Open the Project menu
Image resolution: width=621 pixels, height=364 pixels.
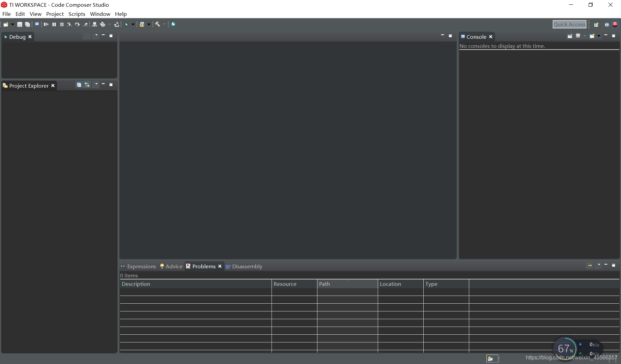coord(55,14)
